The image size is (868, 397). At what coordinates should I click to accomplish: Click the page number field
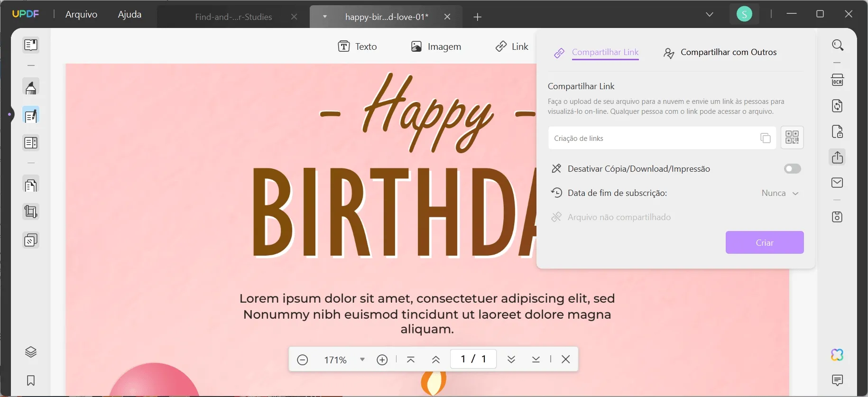point(473,359)
